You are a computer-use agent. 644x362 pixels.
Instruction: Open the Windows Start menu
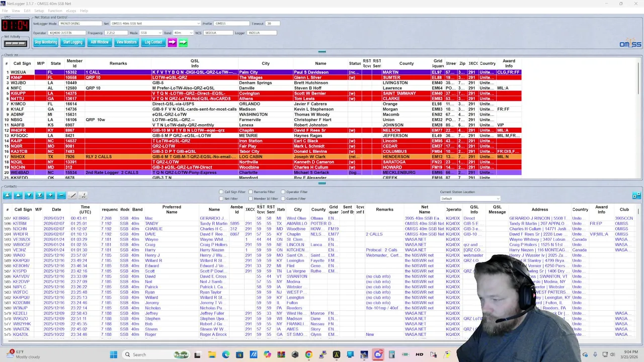click(x=113, y=354)
